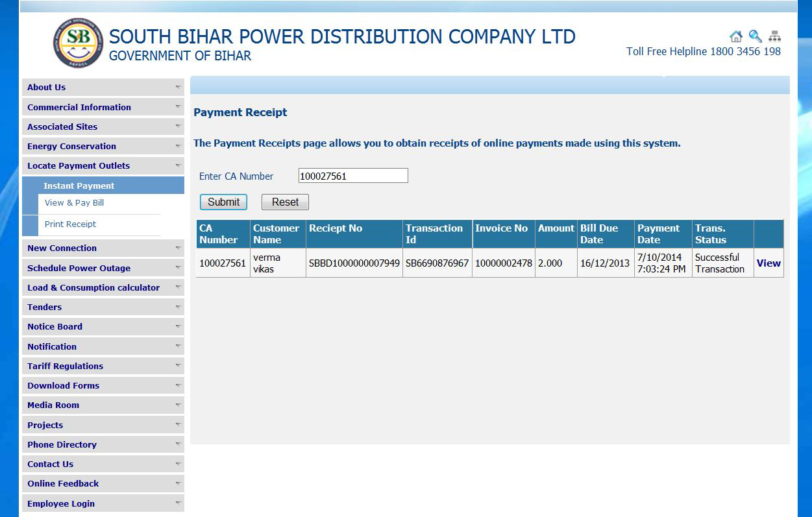Open the Tariff Regulations section
The height and width of the screenshot is (517, 812).
177,365
